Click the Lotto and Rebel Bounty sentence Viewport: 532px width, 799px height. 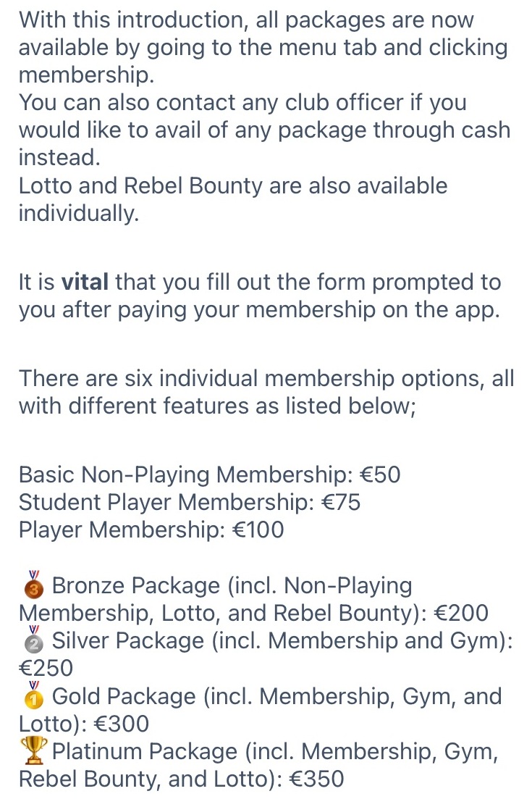click(233, 199)
